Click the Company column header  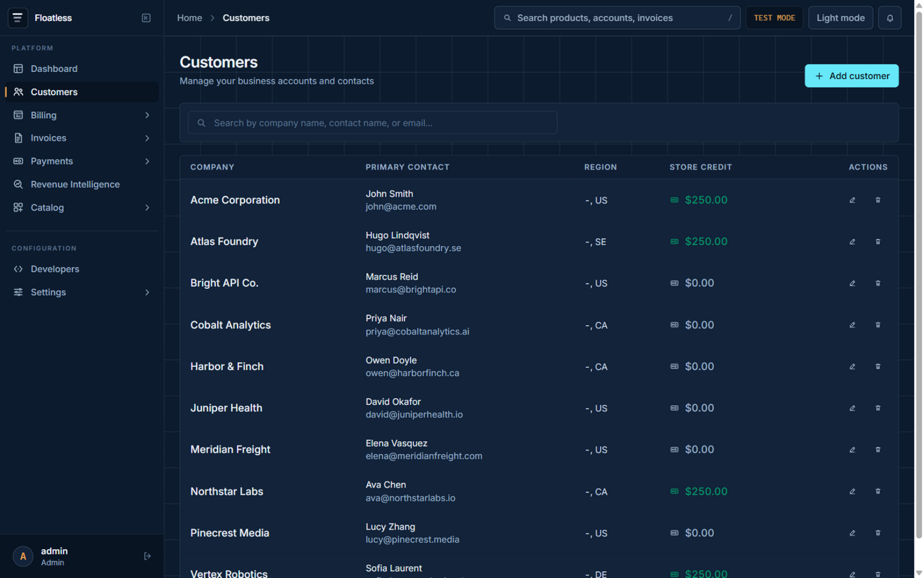point(212,167)
